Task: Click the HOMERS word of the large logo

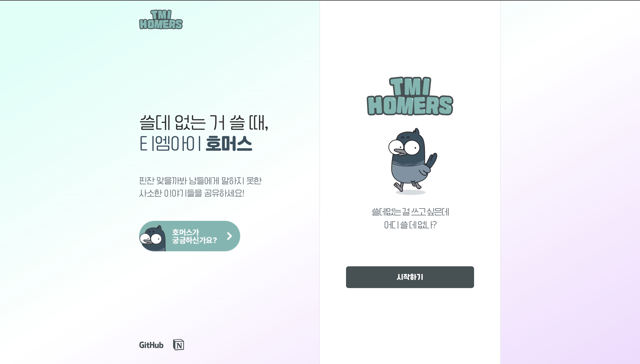Action: coord(410,106)
